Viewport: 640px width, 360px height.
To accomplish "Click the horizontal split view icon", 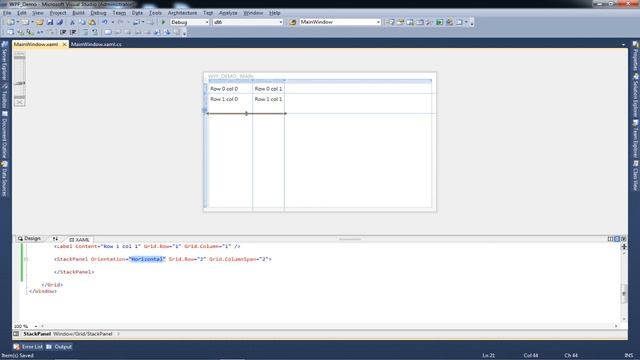I will pos(617,239).
